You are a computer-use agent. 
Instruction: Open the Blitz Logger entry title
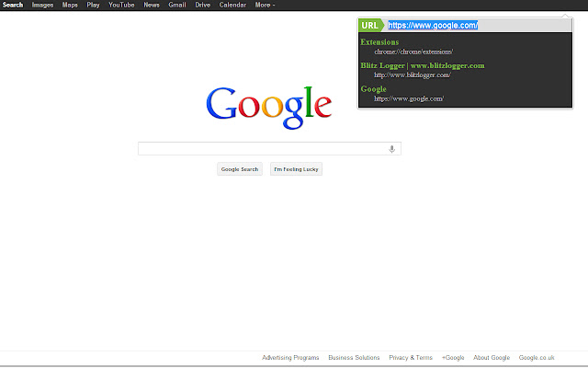click(x=423, y=65)
